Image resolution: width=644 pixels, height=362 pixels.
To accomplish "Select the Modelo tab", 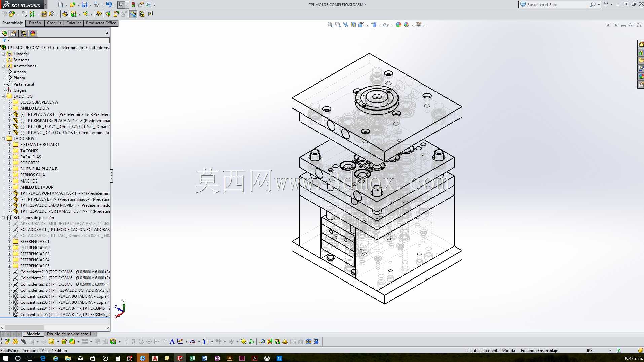I will coord(33,334).
